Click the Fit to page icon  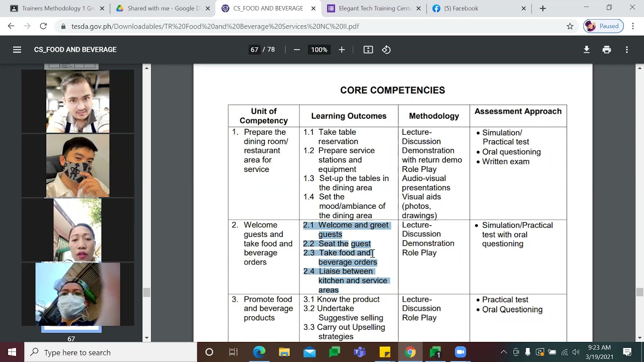click(x=368, y=50)
